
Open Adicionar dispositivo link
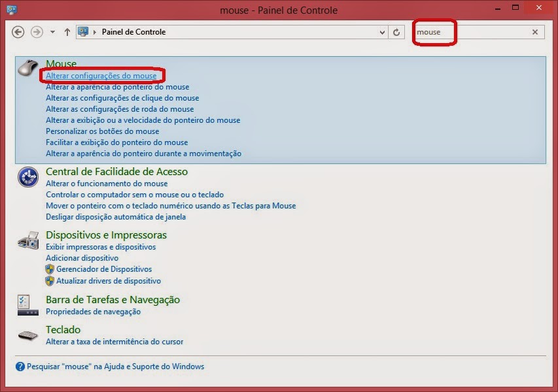coord(82,257)
